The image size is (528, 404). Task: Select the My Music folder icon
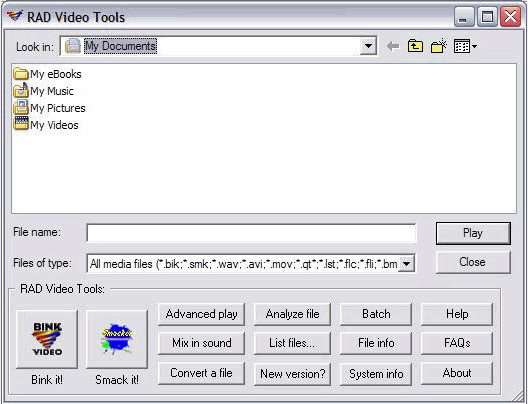click(21, 91)
